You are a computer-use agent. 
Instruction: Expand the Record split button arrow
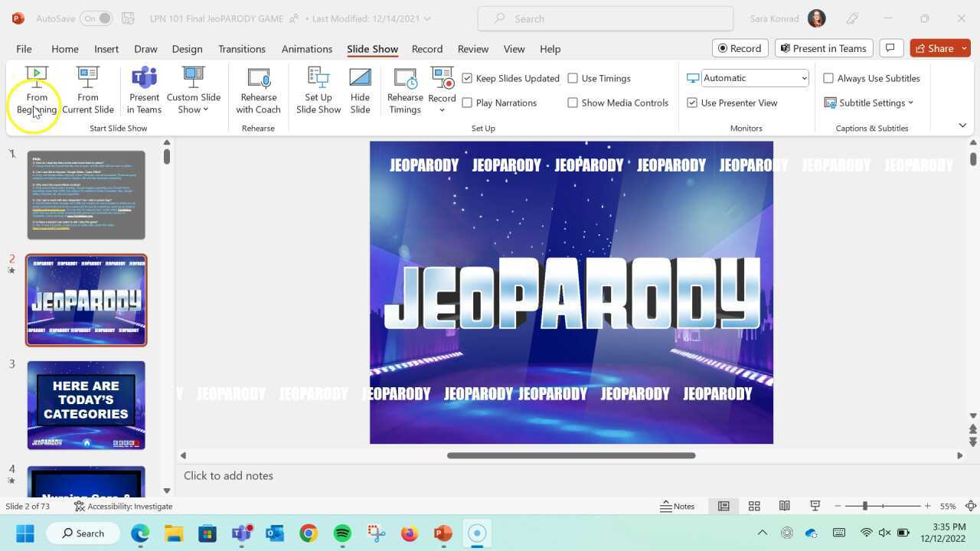pos(442,109)
